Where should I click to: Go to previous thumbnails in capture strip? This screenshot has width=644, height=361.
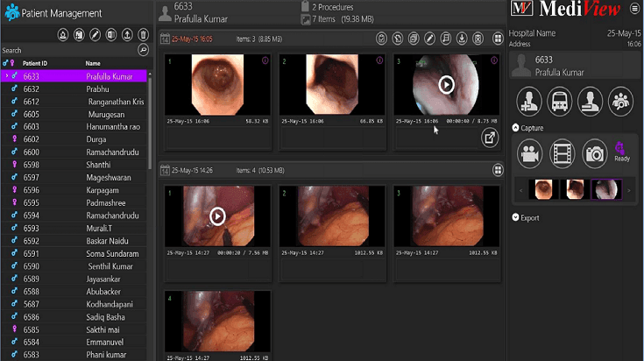(x=520, y=190)
